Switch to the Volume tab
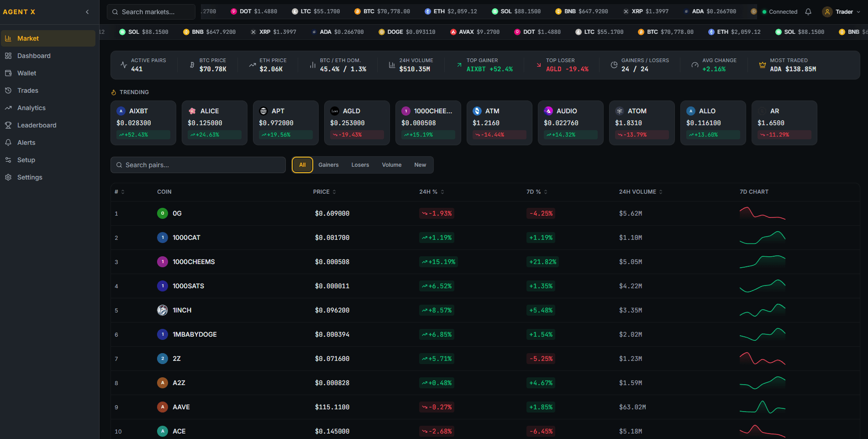The height and width of the screenshot is (439, 868). 391,164
